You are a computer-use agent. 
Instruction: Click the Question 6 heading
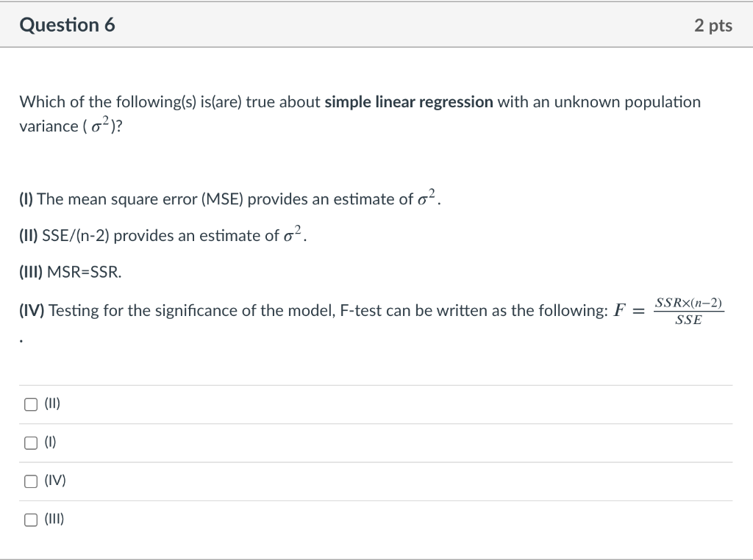pyautogui.click(x=67, y=24)
